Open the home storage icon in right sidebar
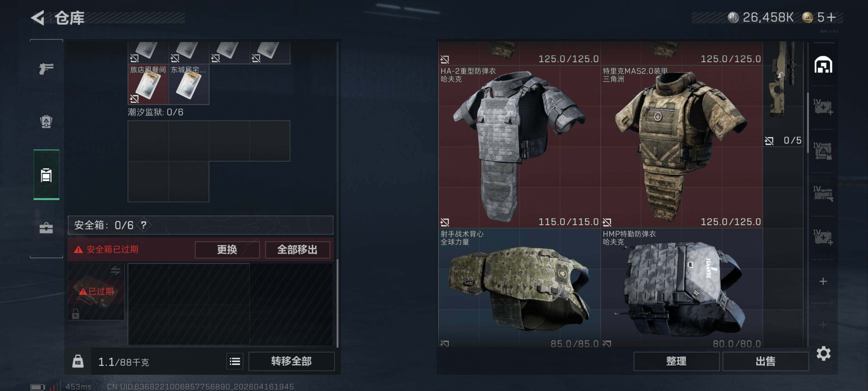The width and height of the screenshot is (868, 391). pos(823,64)
